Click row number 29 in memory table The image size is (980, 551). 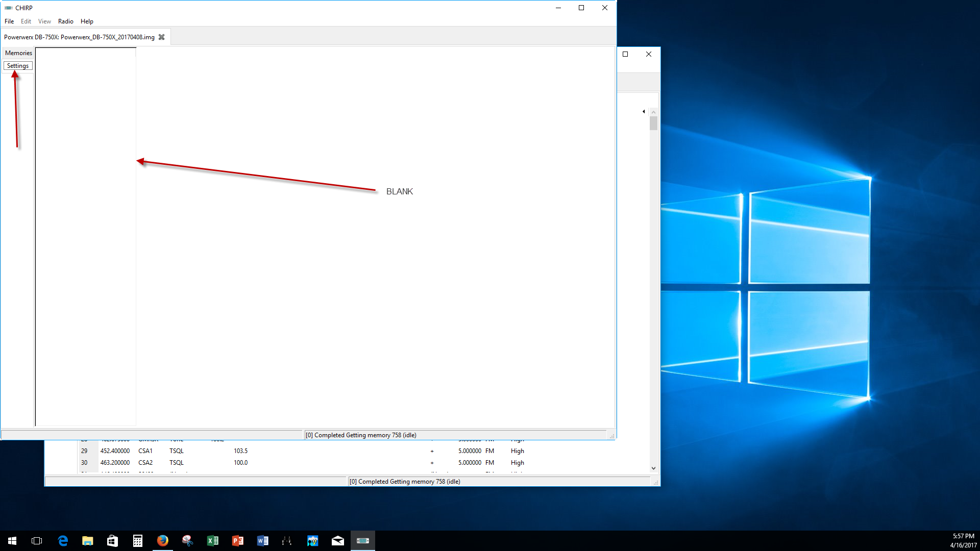84,451
